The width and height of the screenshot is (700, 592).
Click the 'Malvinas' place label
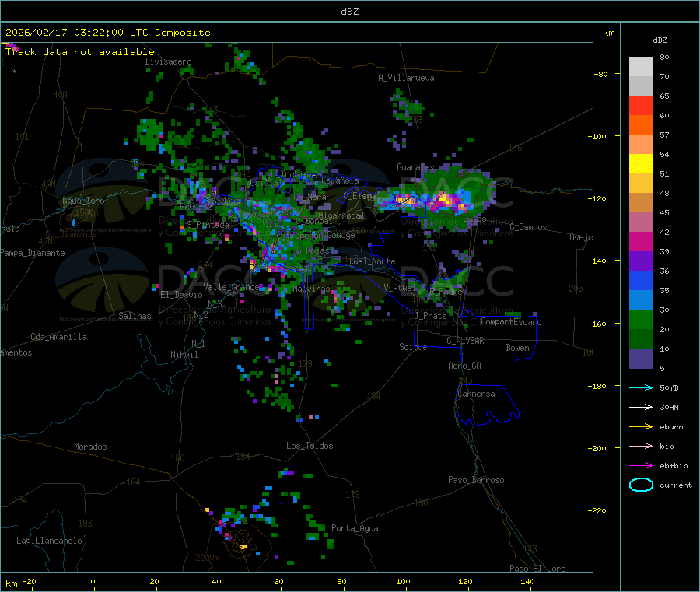311,289
